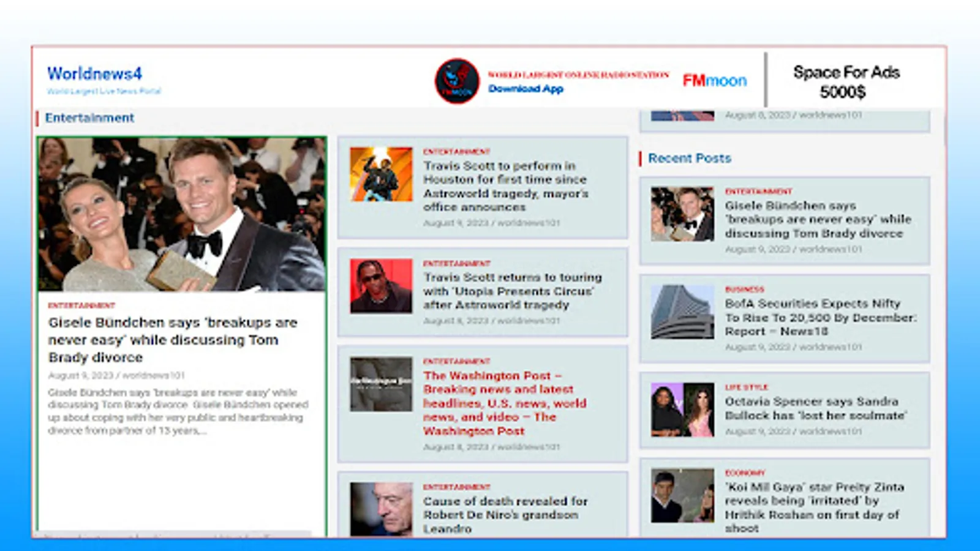Open Travis Scott red background thumbnail
Image resolution: width=980 pixels, height=551 pixels.
point(381,286)
